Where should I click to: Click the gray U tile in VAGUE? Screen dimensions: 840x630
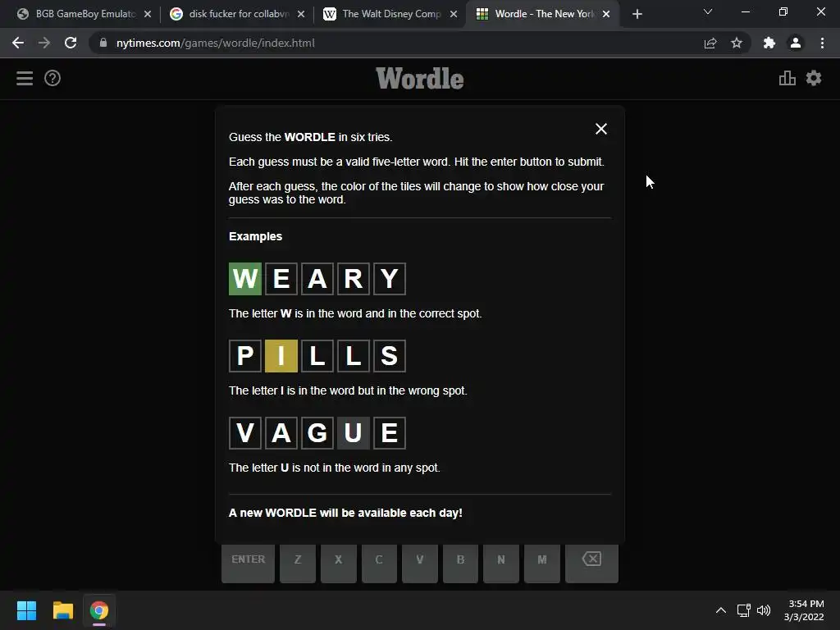click(x=353, y=433)
